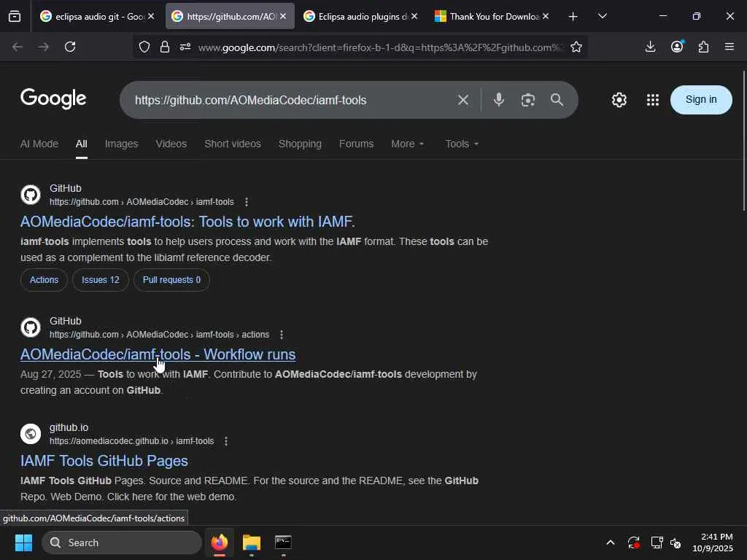The image size is (747, 560).
Task: Open site permissions icon in address bar
Action: pyautogui.click(x=185, y=47)
